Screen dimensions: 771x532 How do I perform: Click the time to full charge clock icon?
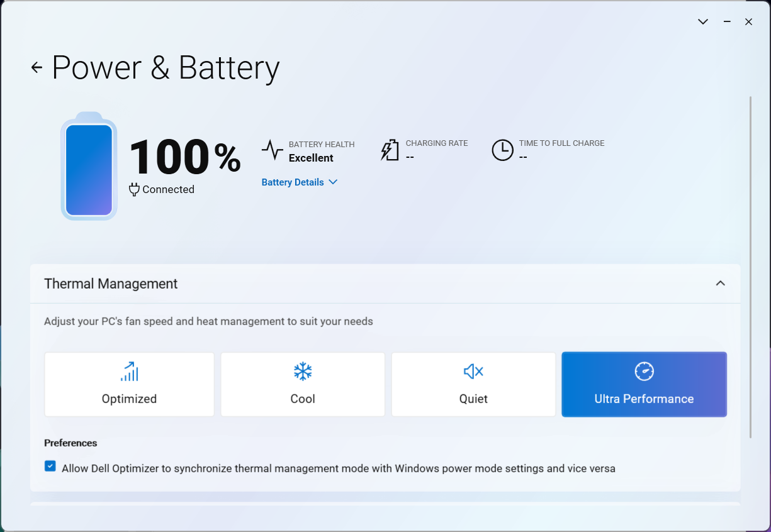[x=502, y=150]
